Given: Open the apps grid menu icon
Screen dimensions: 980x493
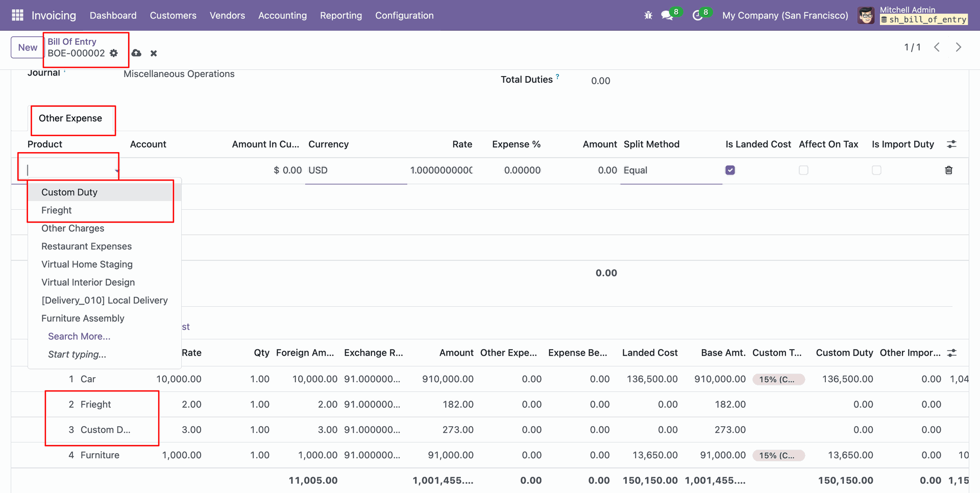Looking at the screenshot, I should point(17,15).
